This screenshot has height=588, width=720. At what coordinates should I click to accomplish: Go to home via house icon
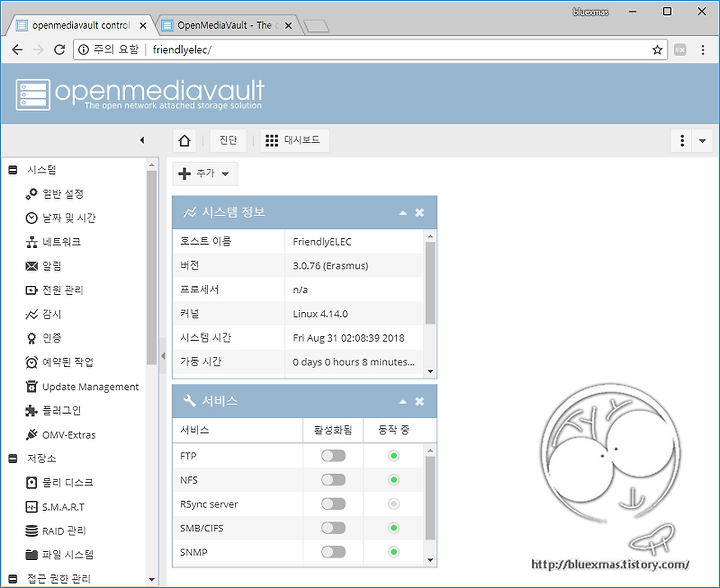pos(185,140)
